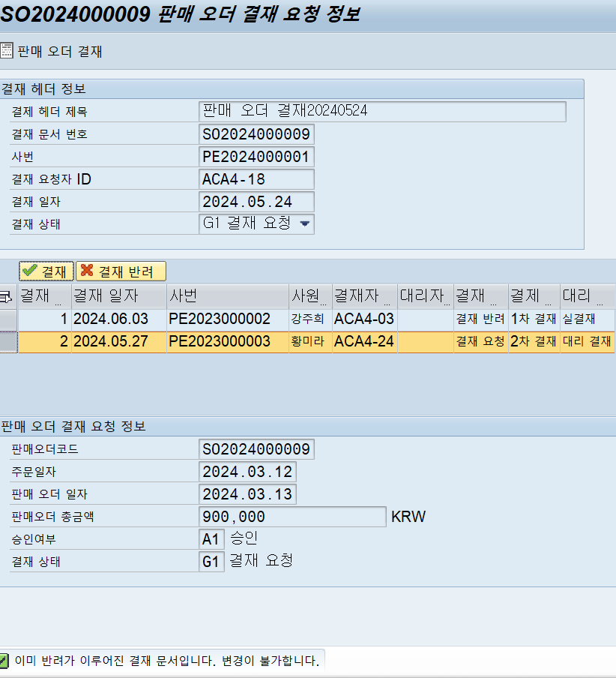This screenshot has height=678, width=616.
Task: Select cell ACA4-03
Action: coord(365,319)
